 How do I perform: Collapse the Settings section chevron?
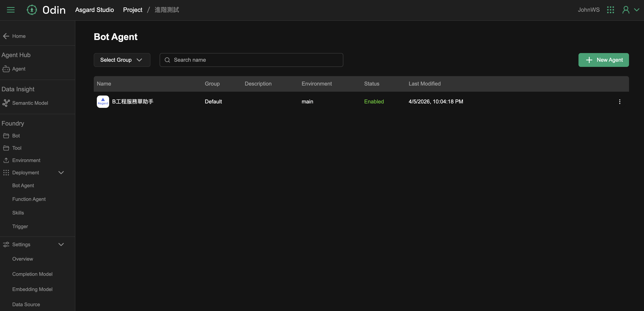61,244
